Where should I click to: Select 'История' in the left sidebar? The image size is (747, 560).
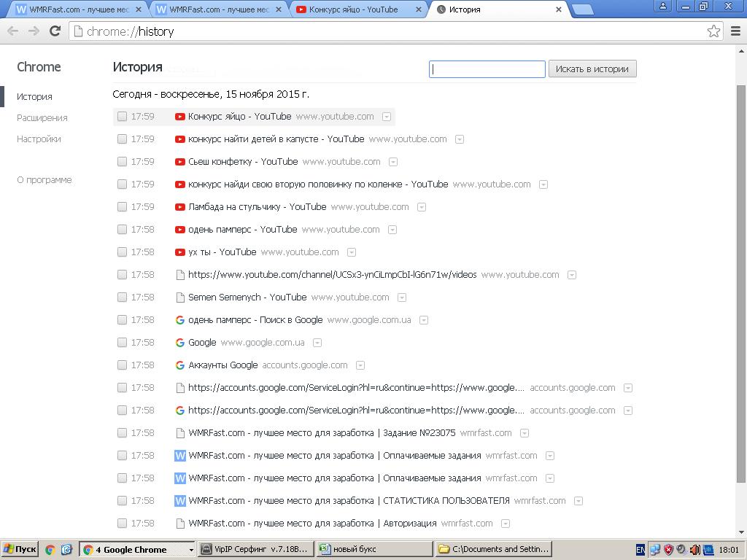(34, 97)
